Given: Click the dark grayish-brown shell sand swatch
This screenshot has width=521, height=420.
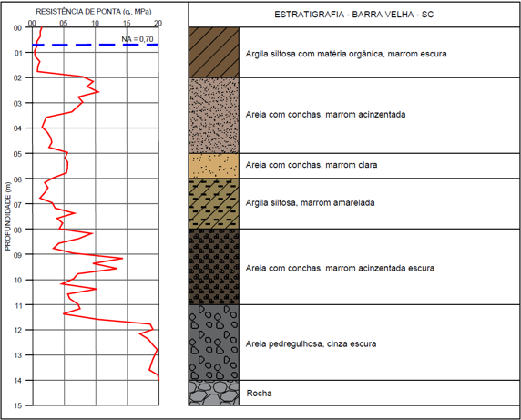Looking at the screenshot, I should (x=214, y=267).
